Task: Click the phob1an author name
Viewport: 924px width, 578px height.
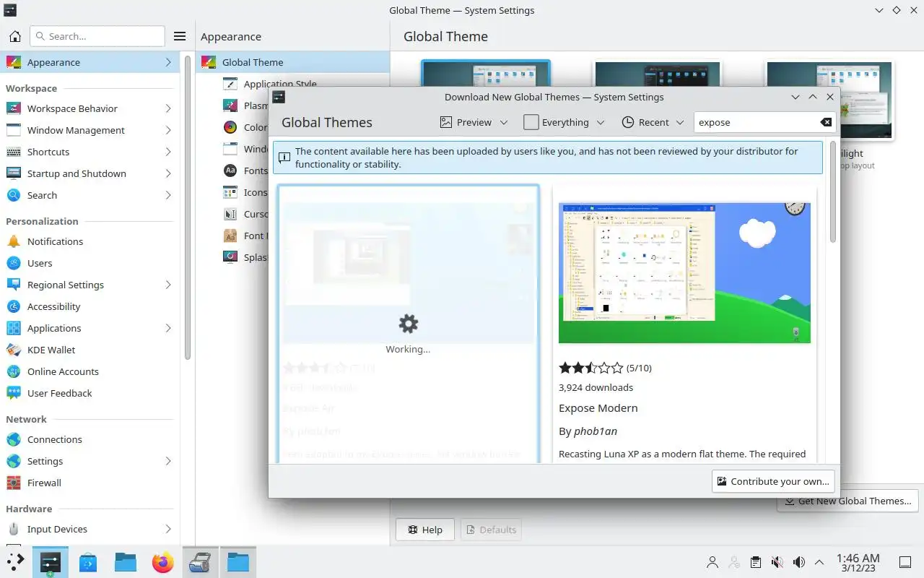Action: (x=596, y=431)
